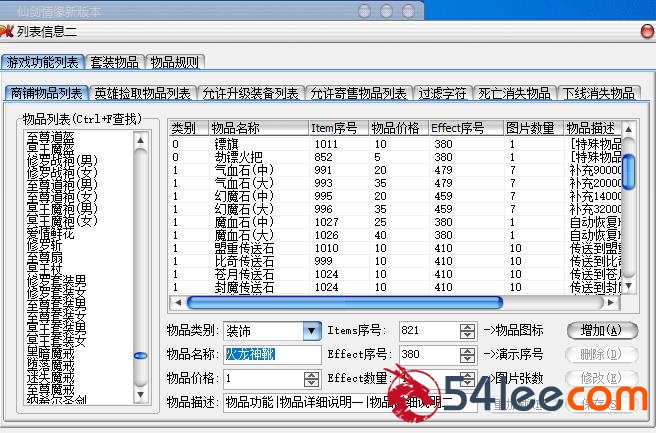Switch to 允许寄售物品列表 tab

point(359,93)
